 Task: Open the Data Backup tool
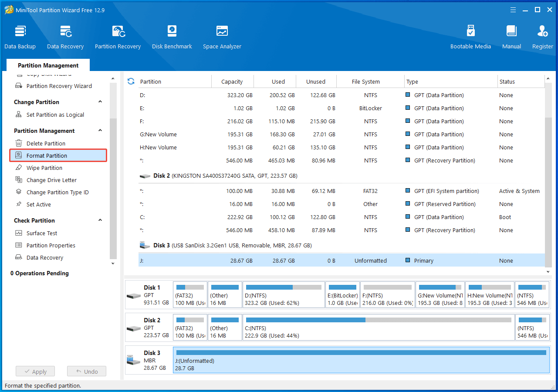[x=20, y=37]
